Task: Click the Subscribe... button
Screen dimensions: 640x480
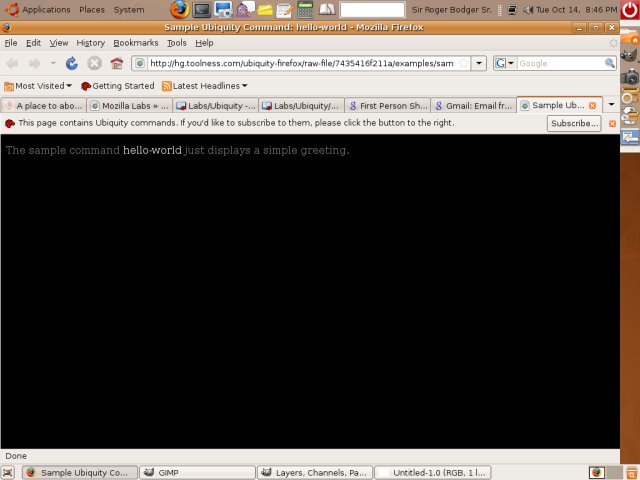Action: click(574, 123)
